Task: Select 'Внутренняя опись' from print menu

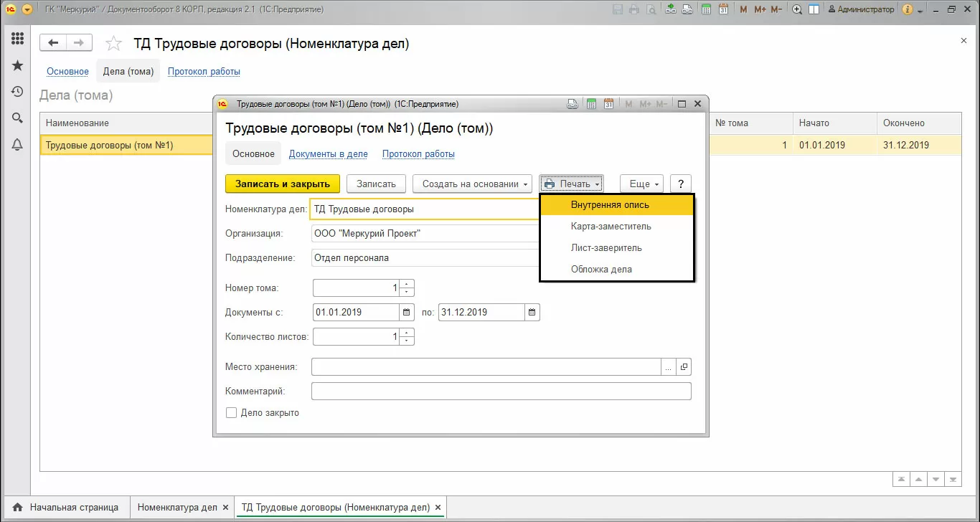Action: 610,205
